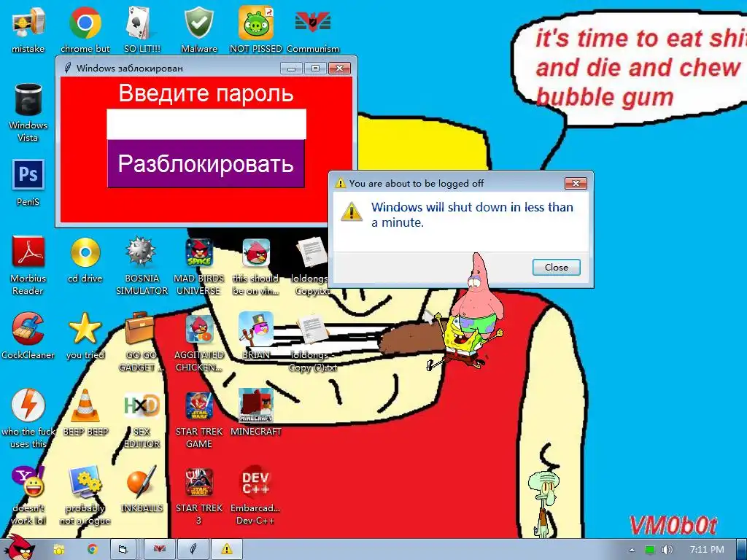Click Close in the logged off dialog
The width and height of the screenshot is (747, 560).
tap(556, 267)
